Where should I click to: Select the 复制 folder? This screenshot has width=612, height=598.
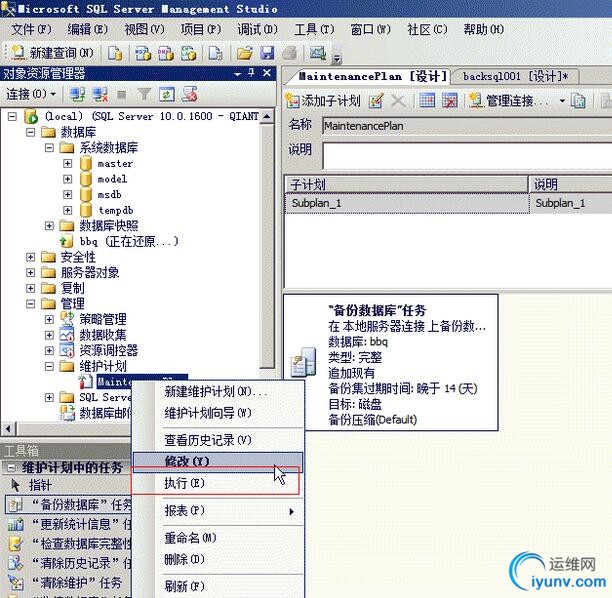coord(73,288)
